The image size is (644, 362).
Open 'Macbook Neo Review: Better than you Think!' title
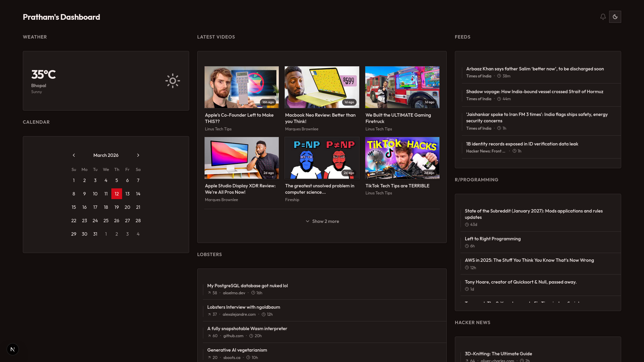(x=320, y=118)
